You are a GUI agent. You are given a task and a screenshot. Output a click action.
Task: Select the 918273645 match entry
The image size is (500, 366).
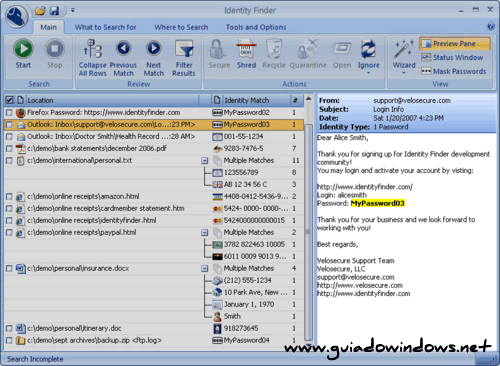tap(241, 329)
